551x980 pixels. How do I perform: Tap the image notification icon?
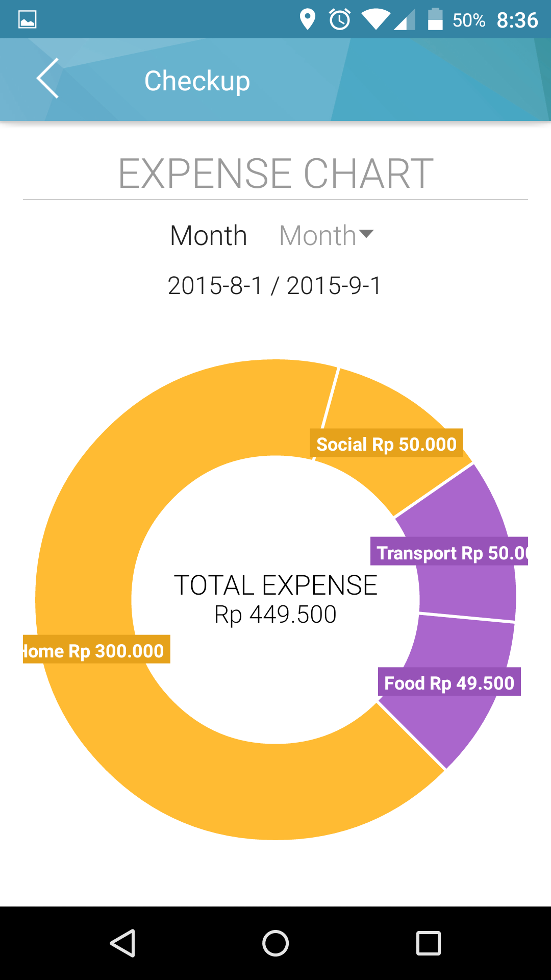click(x=27, y=20)
